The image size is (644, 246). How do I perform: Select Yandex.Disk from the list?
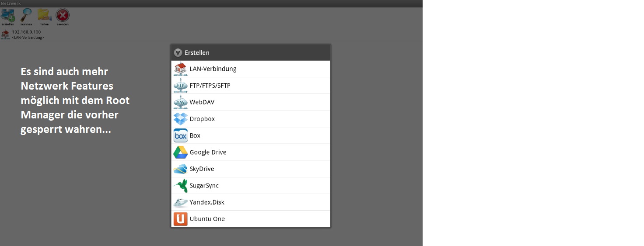(250, 202)
